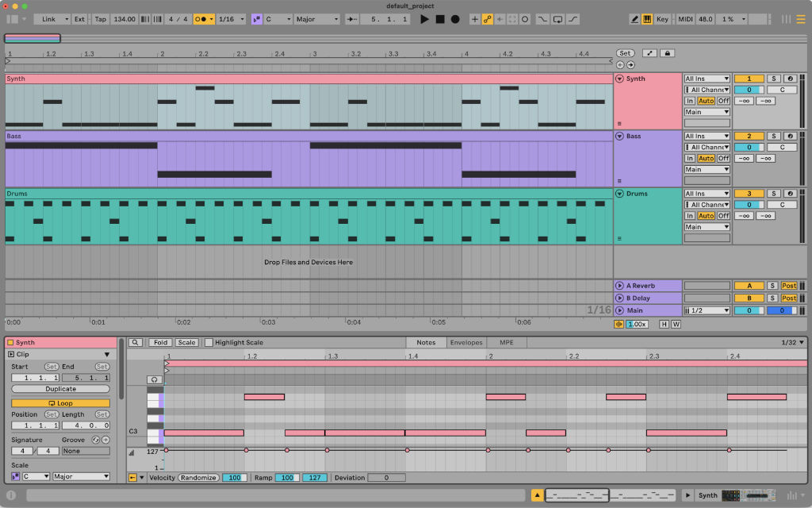Viewport: 812px width, 508px height.
Task: Click the Fold button in the note editor
Action: [160, 343]
